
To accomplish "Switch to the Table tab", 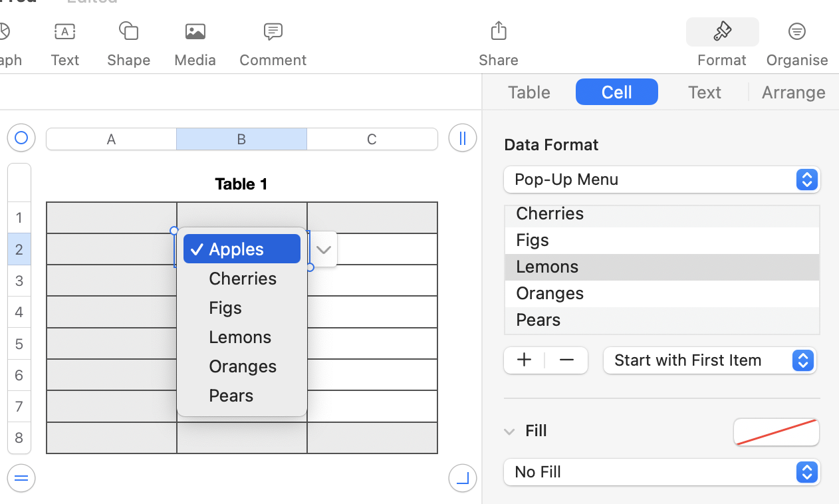I will pos(529,92).
